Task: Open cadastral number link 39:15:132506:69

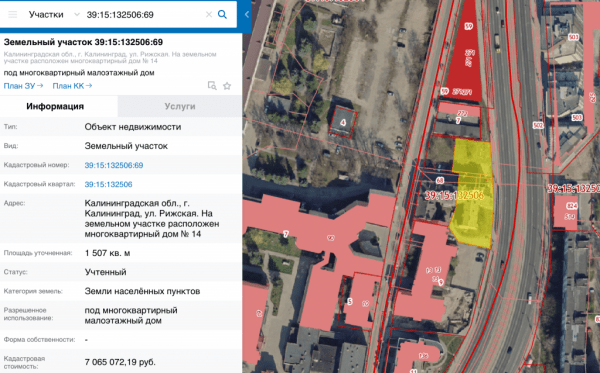Action: [x=114, y=165]
